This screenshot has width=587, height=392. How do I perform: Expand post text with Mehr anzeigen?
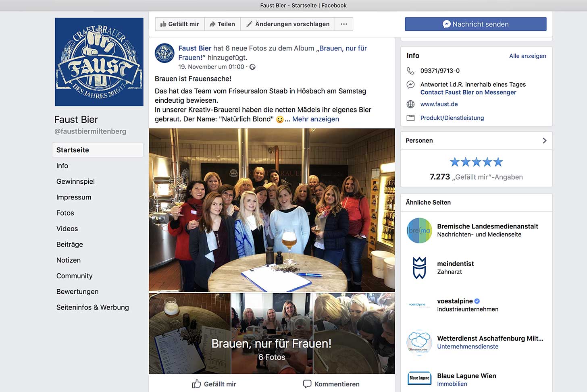[x=316, y=119]
